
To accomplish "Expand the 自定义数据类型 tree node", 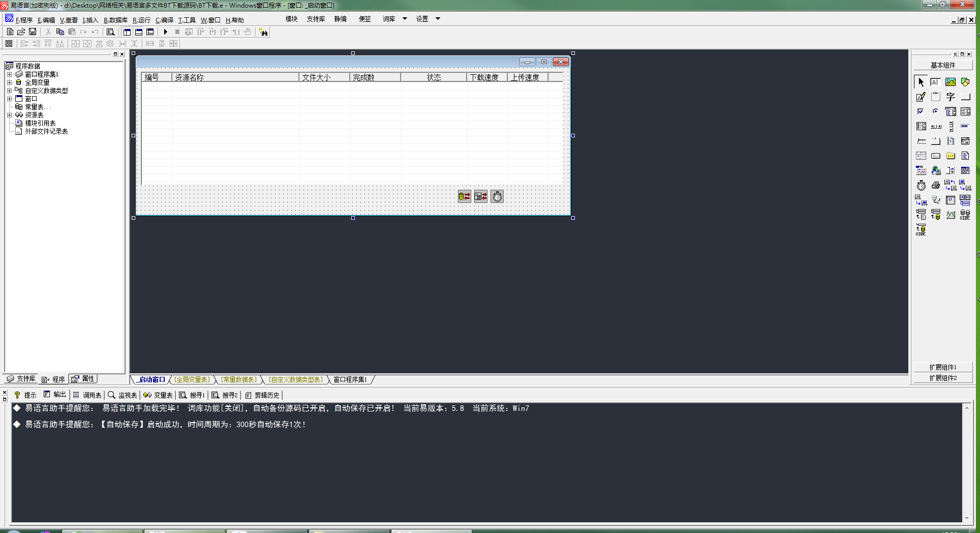I will point(9,91).
